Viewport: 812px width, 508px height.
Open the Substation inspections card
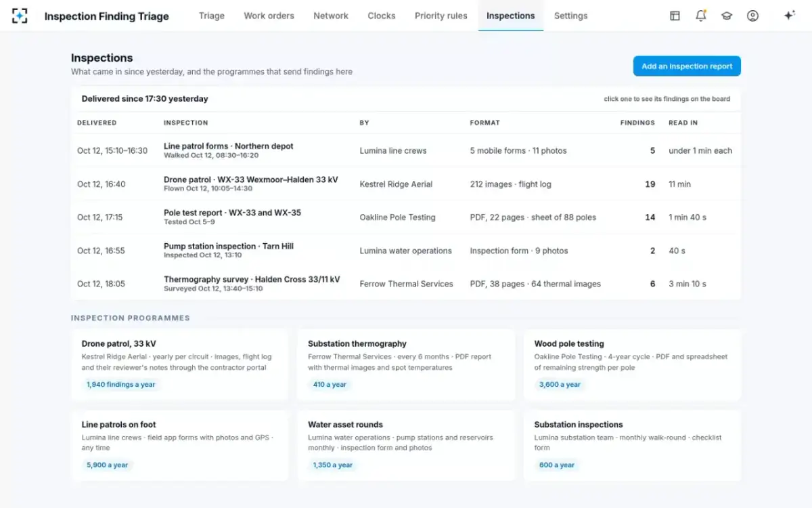pyautogui.click(x=632, y=446)
